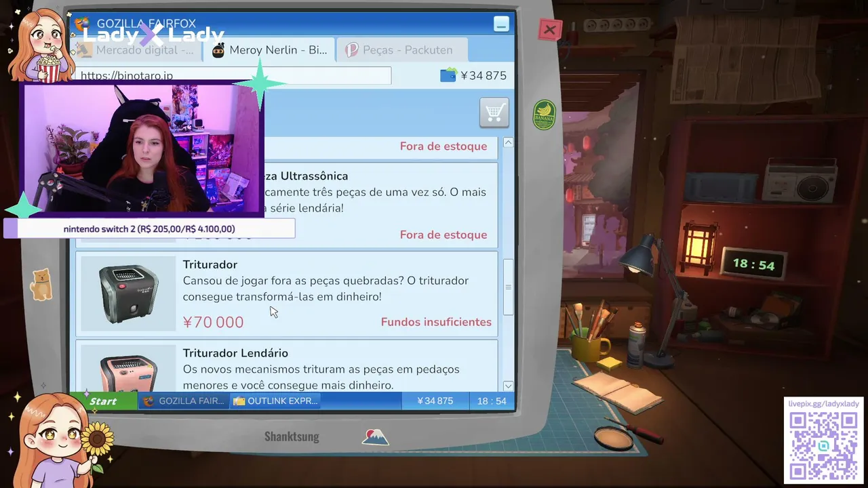868x488 pixels.
Task: Switch to the Meroy Nerlin tab
Action: pos(269,50)
